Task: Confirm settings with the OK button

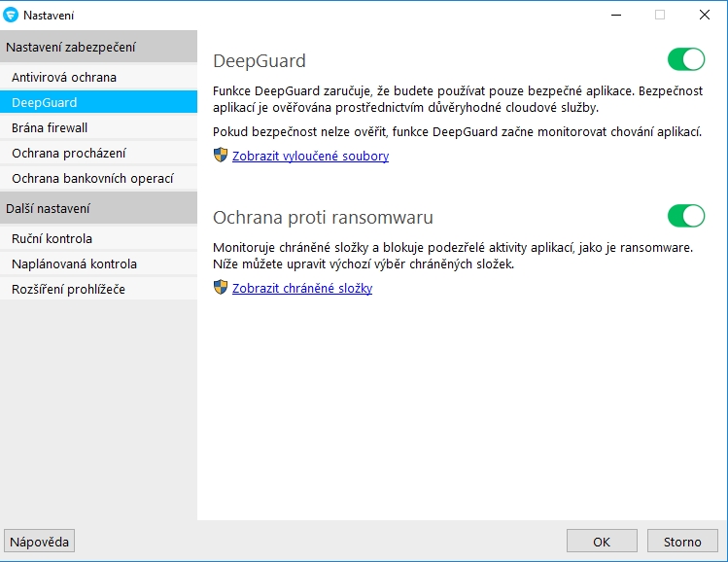Action: 602,542
